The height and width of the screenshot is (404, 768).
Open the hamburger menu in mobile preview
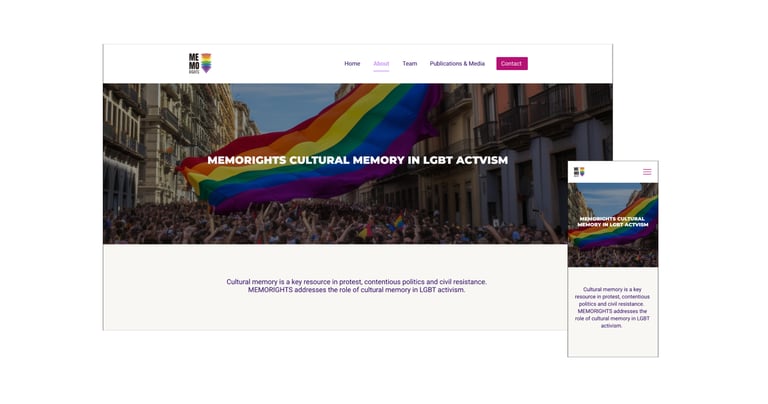tap(647, 172)
